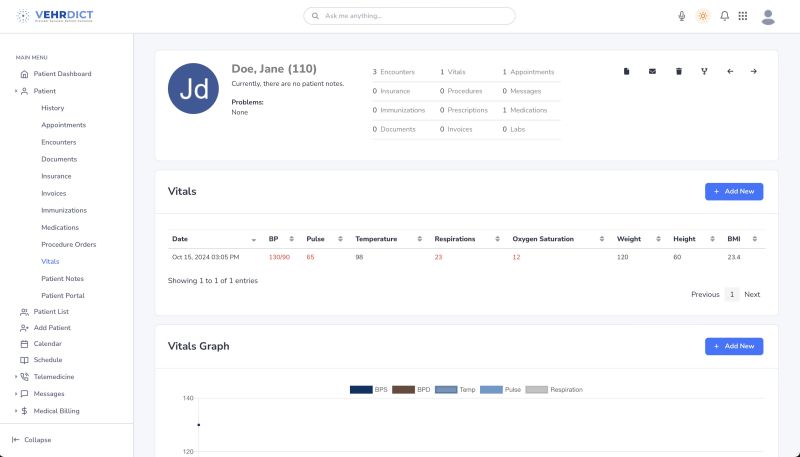This screenshot has width=800, height=457.
Task: Collapse the Patient menu section
Action: point(16,91)
